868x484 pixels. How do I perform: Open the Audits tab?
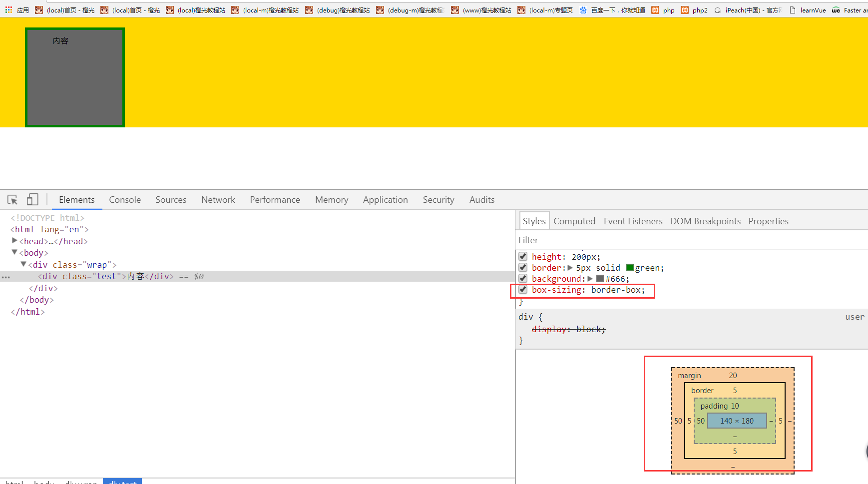click(482, 200)
